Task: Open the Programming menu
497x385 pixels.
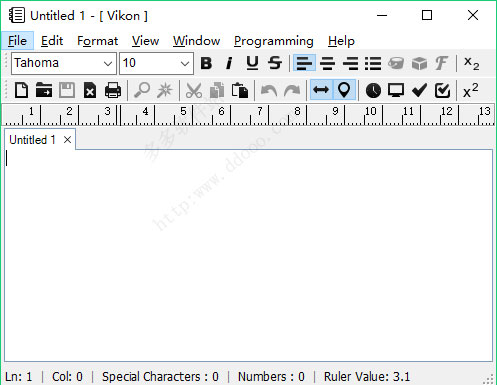Action: [273, 41]
